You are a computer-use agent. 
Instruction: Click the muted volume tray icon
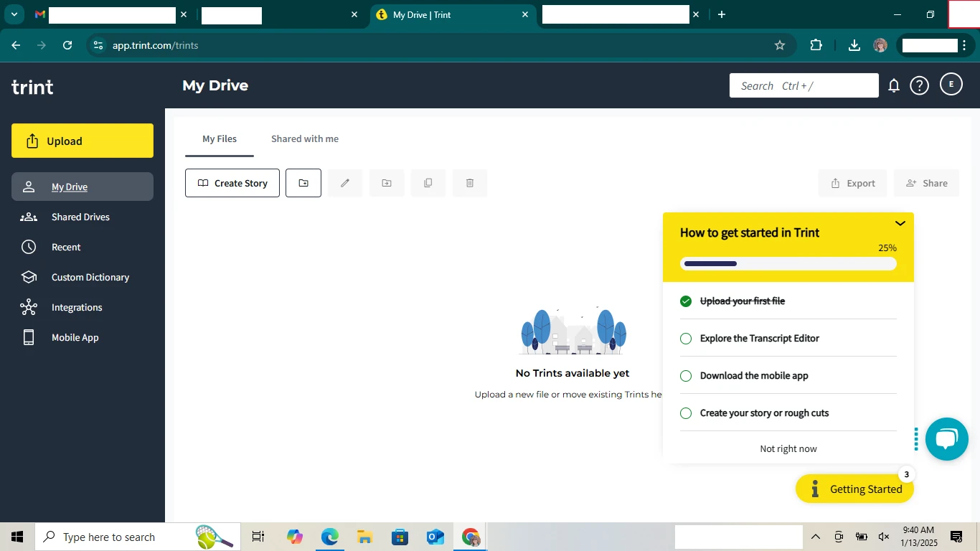coord(884,537)
